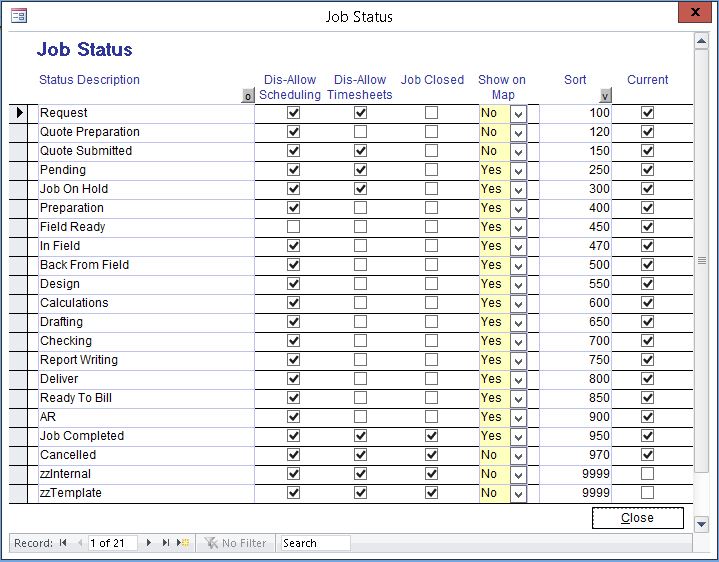
Task: Click the record Search box
Action: [314, 543]
